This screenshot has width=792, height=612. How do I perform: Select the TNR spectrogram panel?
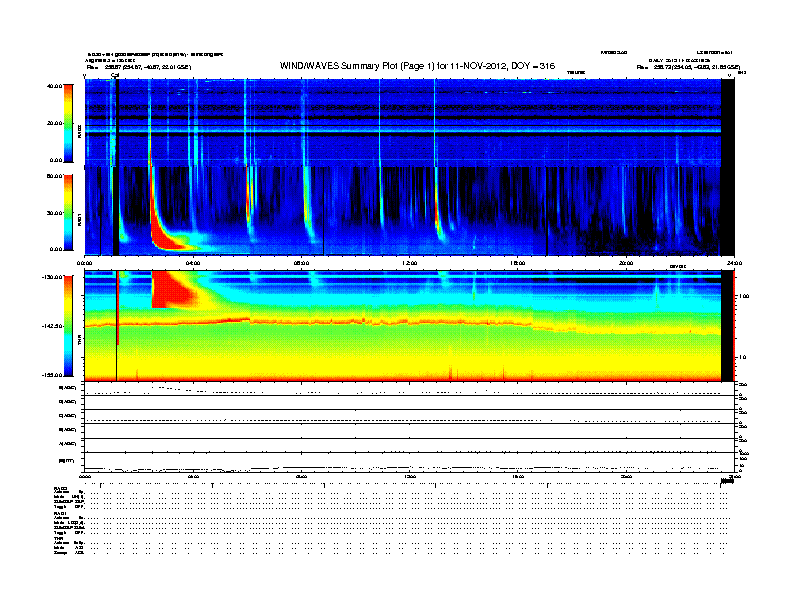[409, 326]
